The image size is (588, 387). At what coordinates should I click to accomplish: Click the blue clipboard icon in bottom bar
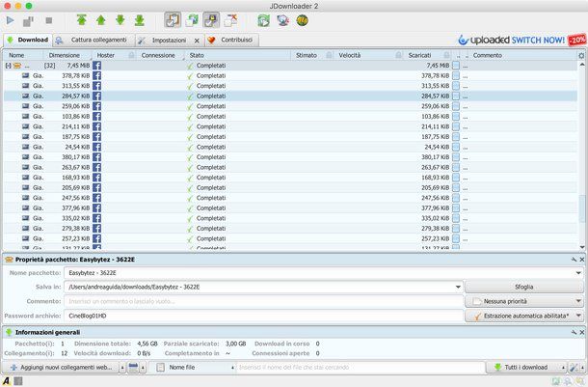coord(133,368)
